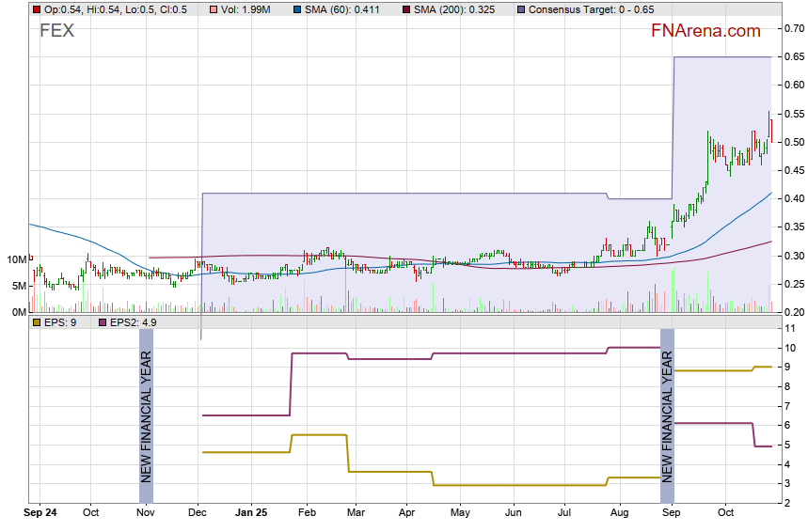The height and width of the screenshot is (532, 808).
Task: Click the pink Vol legend swatch
Action: 214,8
